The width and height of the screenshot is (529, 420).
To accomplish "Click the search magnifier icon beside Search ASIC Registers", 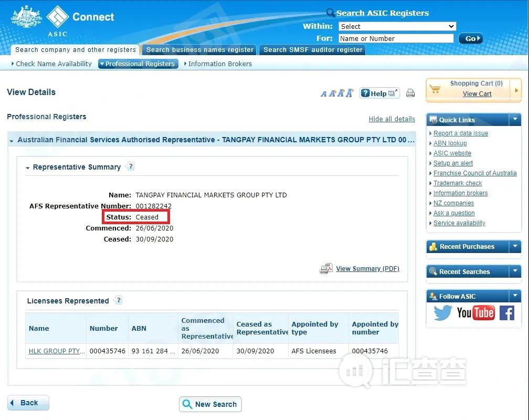I will click(x=330, y=13).
